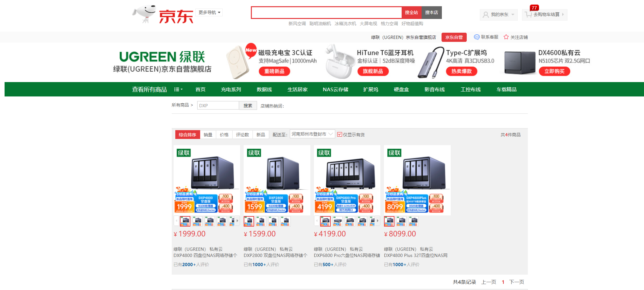Click the HiTune T6 earbuds banner image

[x=340, y=62]
